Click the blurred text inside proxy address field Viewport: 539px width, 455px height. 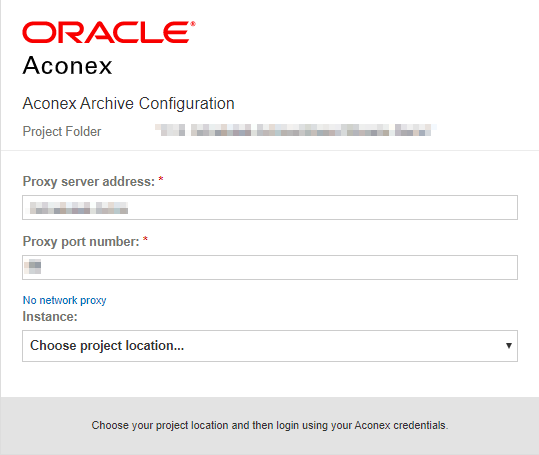[x=79, y=208]
